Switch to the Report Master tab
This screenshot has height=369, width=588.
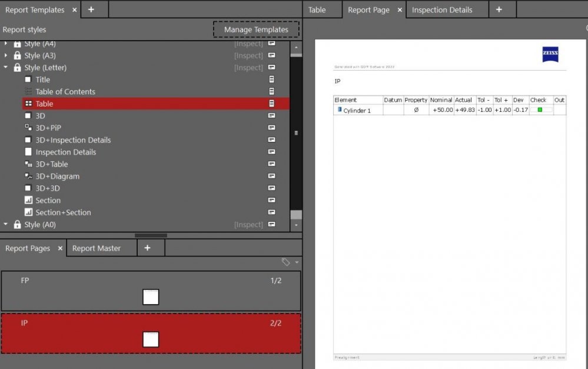96,248
